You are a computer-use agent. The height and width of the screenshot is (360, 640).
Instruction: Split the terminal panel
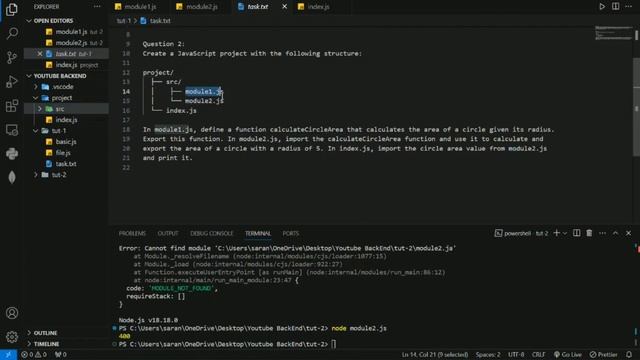(x=576, y=233)
